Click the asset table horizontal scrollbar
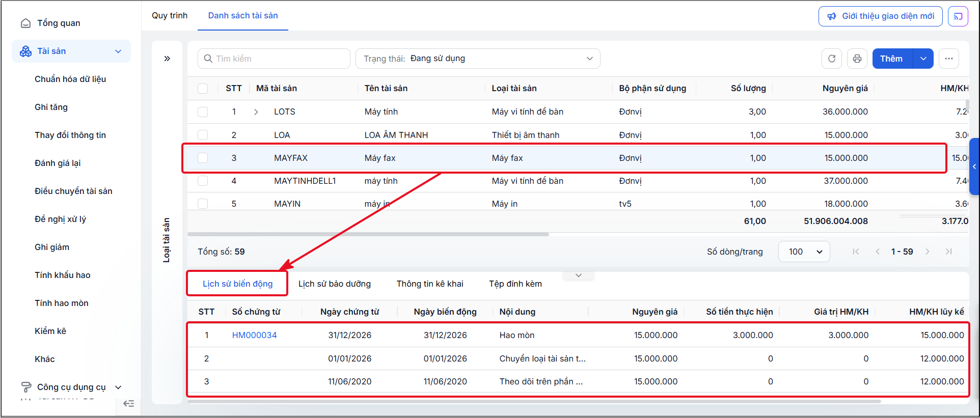This screenshot has width=980, height=418. [368, 234]
